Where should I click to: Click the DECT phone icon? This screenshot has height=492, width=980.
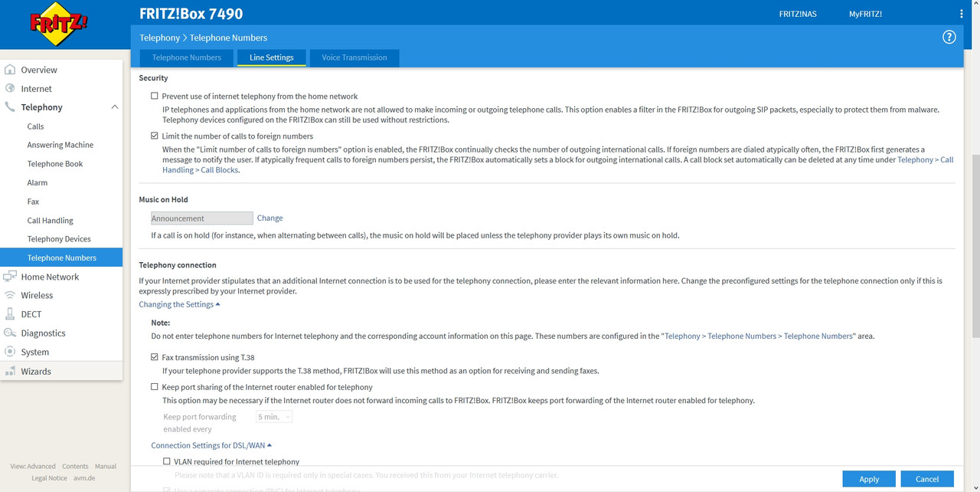click(10, 314)
